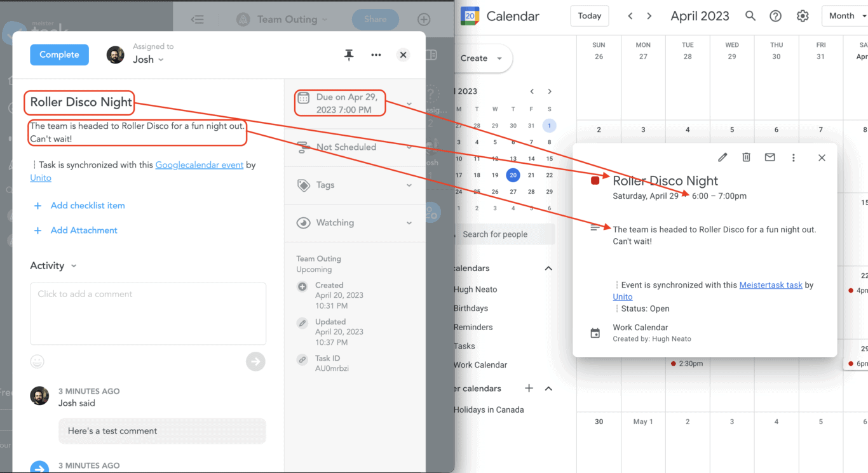Send the comment with the arrow button
This screenshot has height=473, width=868.
coord(255,361)
